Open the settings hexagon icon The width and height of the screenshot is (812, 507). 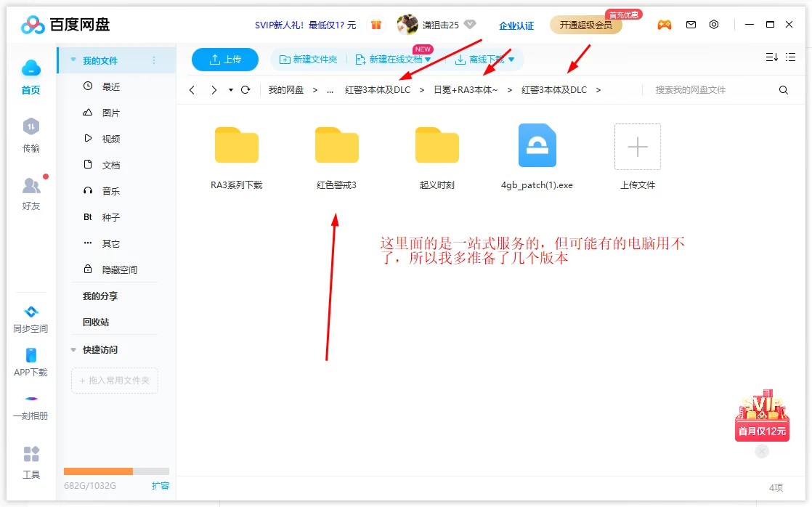pos(714,25)
